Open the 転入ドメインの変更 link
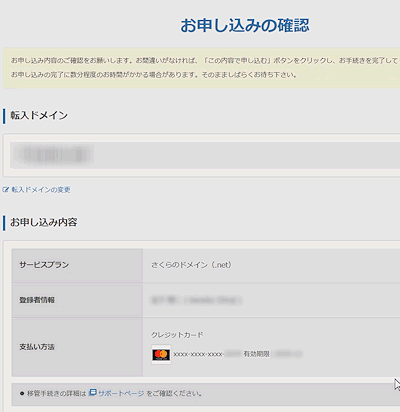400x412 pixels. click(41, 190)
